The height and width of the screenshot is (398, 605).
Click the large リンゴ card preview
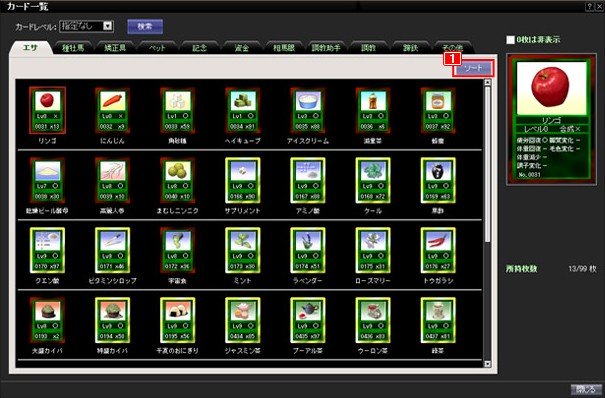click(551, 119)
